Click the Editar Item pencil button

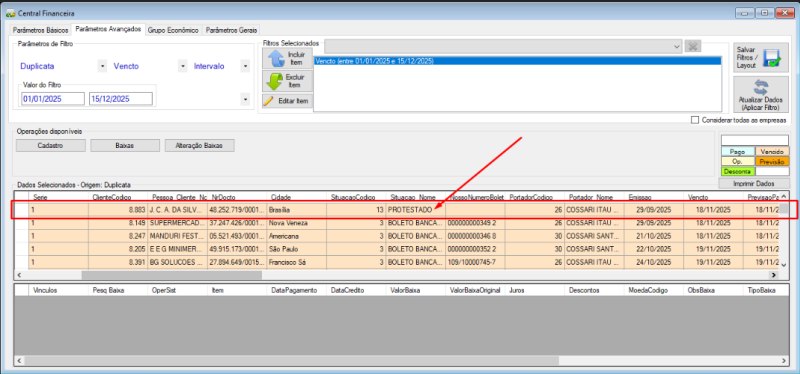[x=287, y=102]
